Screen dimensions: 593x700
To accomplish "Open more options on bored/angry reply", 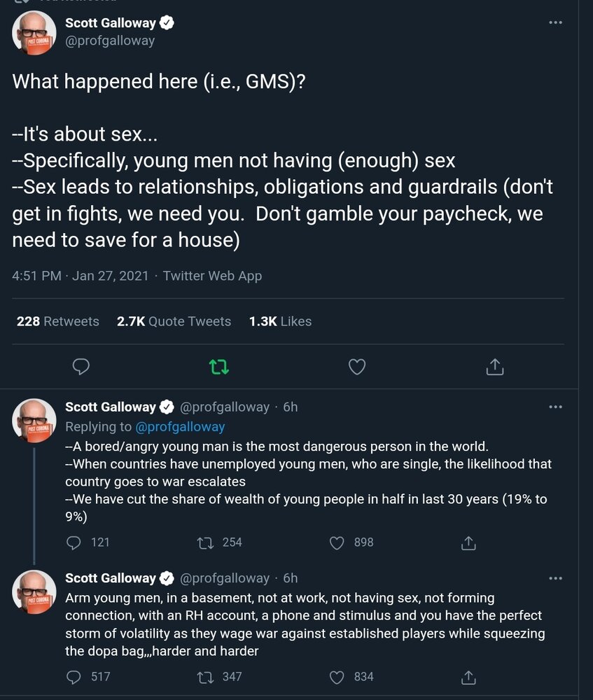I will (x=555, y=407).
